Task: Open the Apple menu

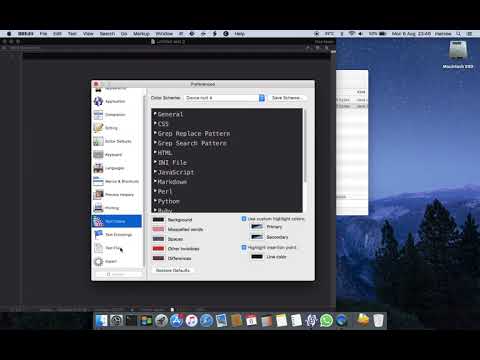Action: coord(9,34)
